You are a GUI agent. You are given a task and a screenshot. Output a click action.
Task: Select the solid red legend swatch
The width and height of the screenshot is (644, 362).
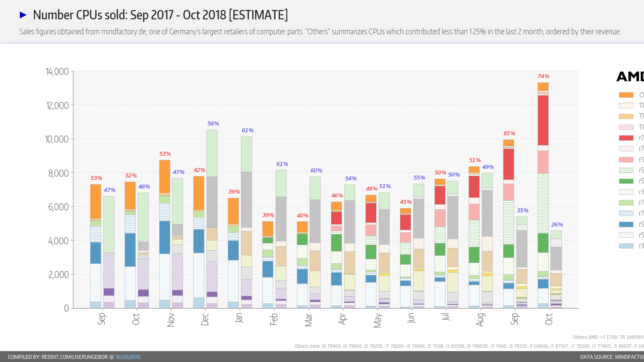626,138
